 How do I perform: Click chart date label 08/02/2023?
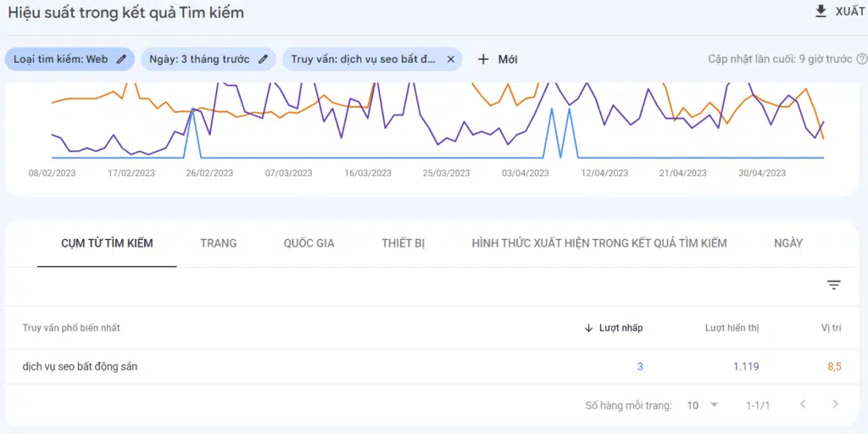(52, 173)
